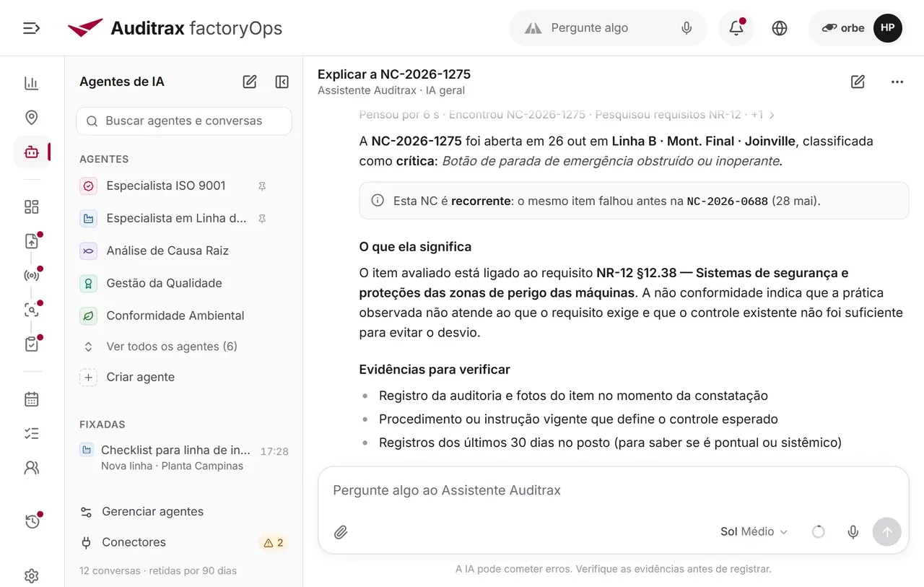Toggle the main navigation hamburger menu
This screenshot has height=587, width=924.
pos(31,28)
